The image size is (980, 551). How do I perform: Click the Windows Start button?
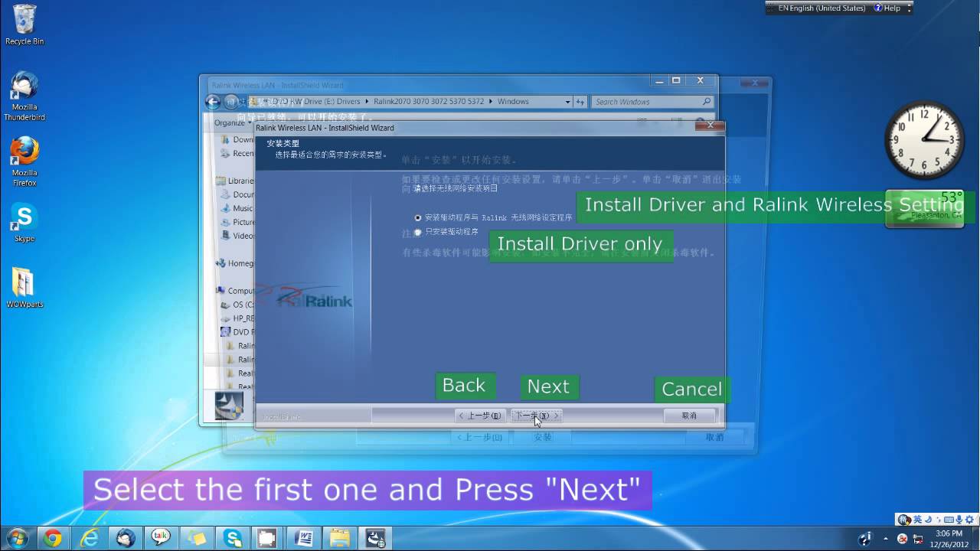coord(15,538)
